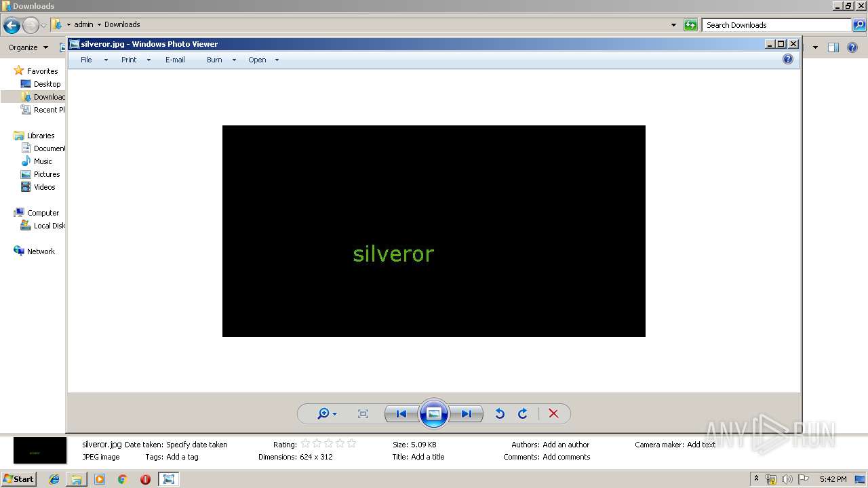Set rating to the fifth star

pos(351,444)
